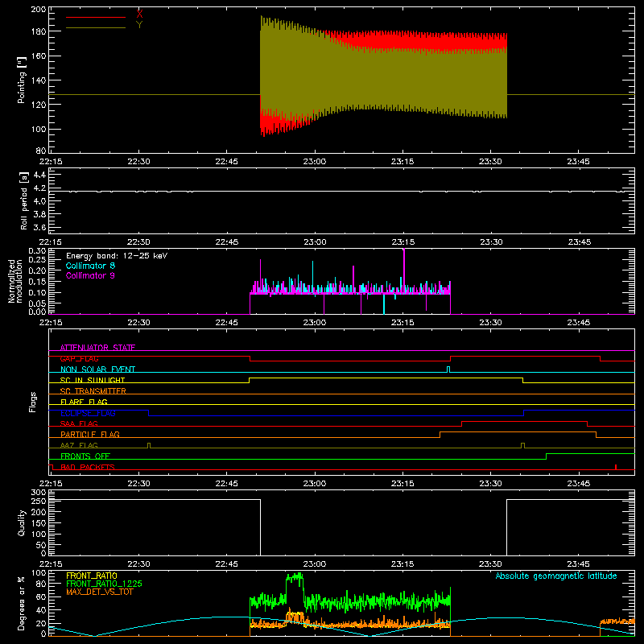Select the Degrees or % axis title
This screenshot has width=644, height=644.
click(x=22, y=603)
